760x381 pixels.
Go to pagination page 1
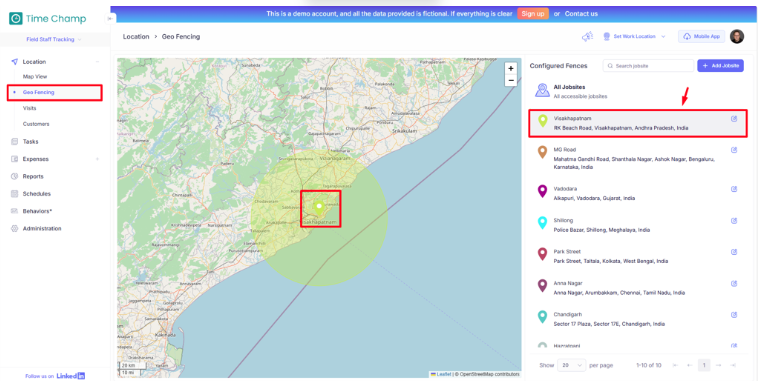704,365
